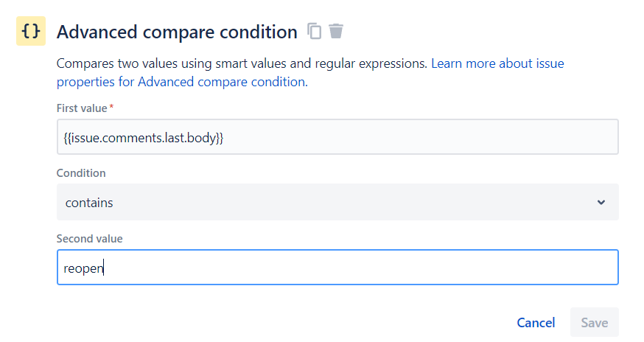Click the curly braces condition icon
This screenshot has width=644, height=342.
[x=31, y=31]
